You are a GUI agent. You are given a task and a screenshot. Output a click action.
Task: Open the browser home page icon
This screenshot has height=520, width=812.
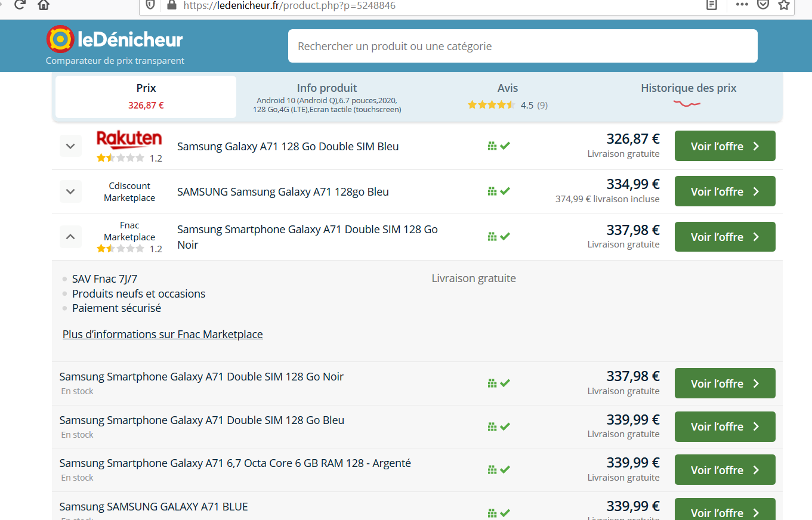(x=44, y=5)
